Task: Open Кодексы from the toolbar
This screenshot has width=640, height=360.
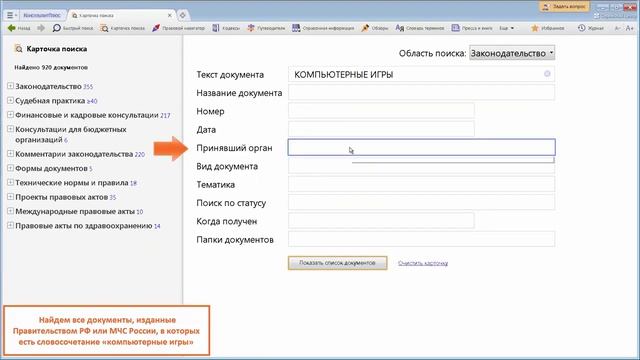Action: click(226, 28)
